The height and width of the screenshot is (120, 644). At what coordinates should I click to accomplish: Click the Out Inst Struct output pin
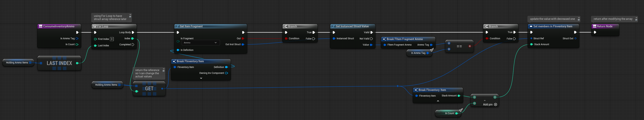[x=243, y=45]
